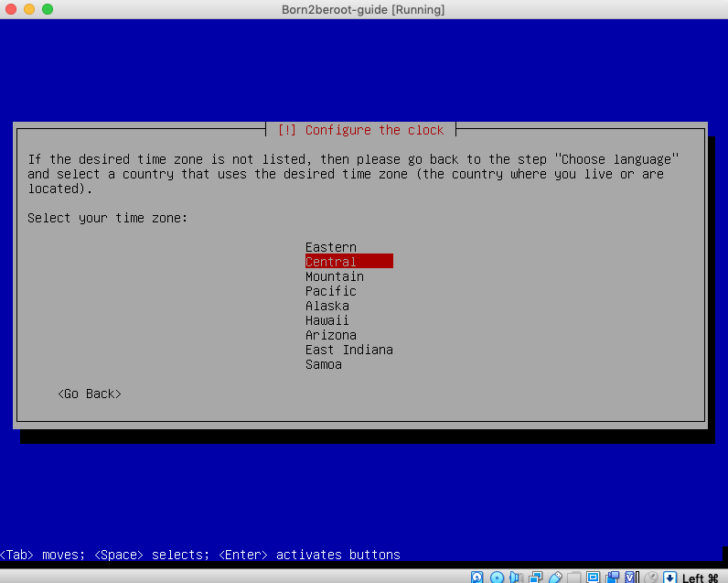Open USB devices status icon
Viewport: 728px width, 583px height.
555,578
